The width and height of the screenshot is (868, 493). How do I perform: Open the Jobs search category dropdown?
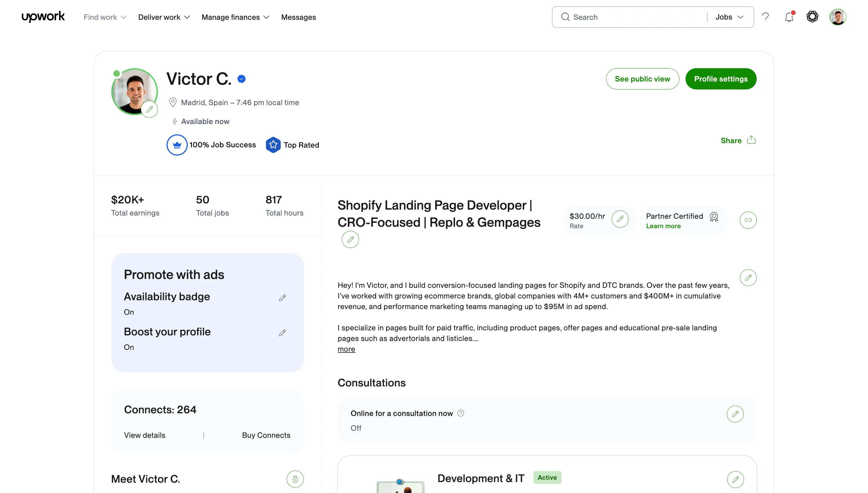730,17
